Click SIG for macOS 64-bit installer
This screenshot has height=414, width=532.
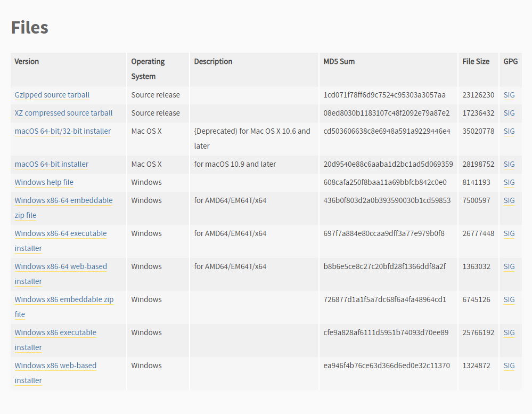click(509, 164)
